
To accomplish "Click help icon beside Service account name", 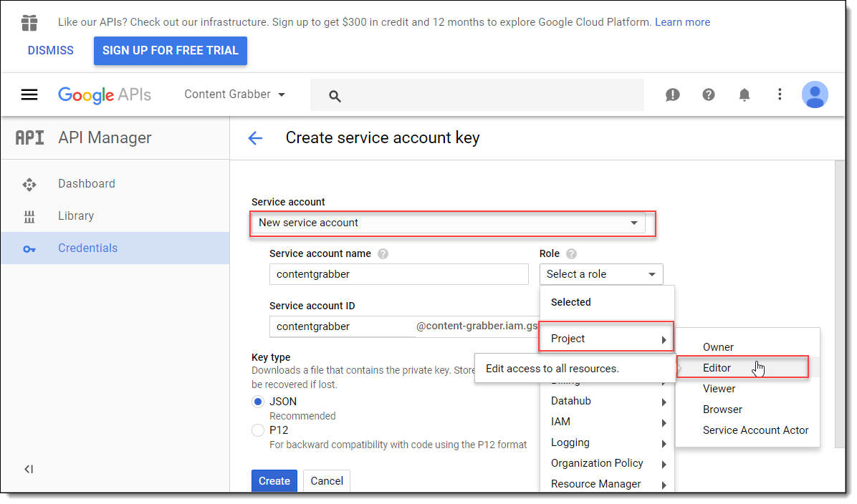I will click(x=383, y=254).
